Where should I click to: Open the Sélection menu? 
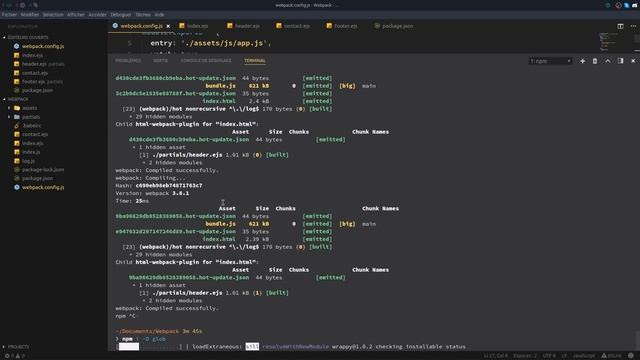53,14
